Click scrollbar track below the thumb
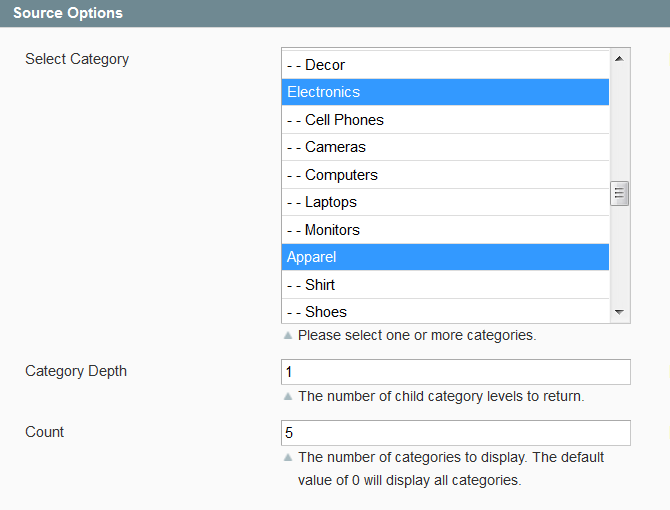This screenshot has height=510, width=670. pyautogui.click(x=619, y=254)
